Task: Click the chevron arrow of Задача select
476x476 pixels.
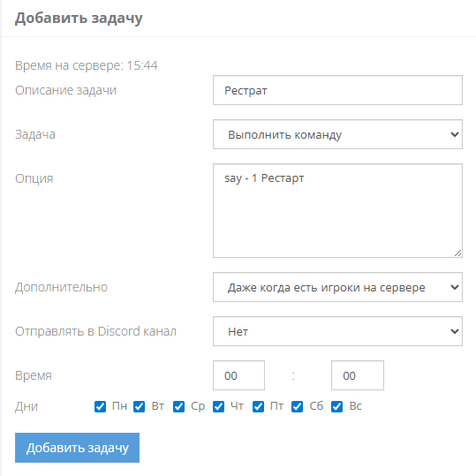Action: [x=455, y=134]
